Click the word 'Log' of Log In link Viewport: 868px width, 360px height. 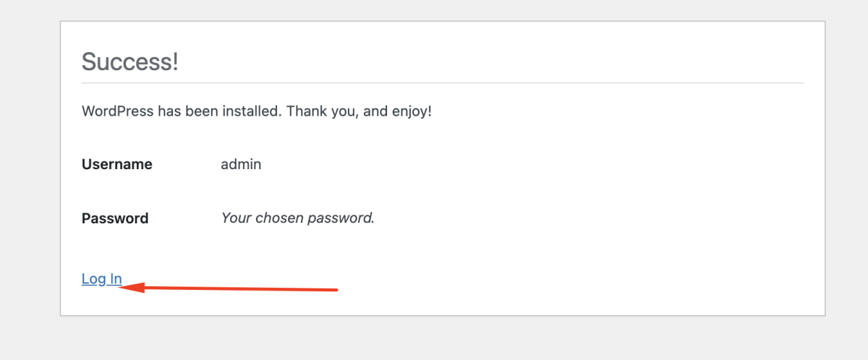93,279
